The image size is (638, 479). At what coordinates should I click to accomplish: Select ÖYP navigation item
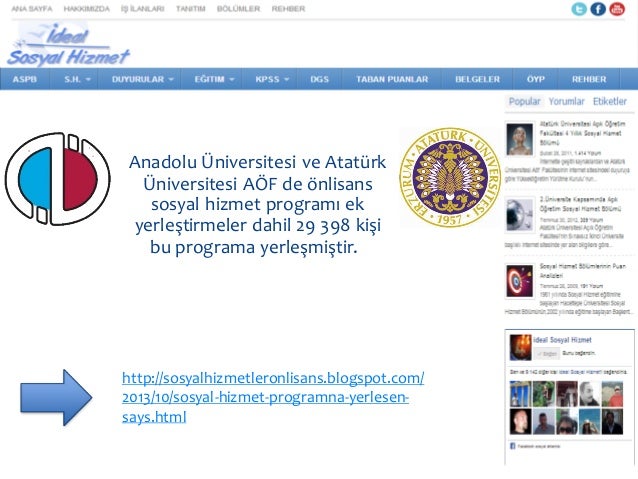pyautogui.click(x=535, y=79)
